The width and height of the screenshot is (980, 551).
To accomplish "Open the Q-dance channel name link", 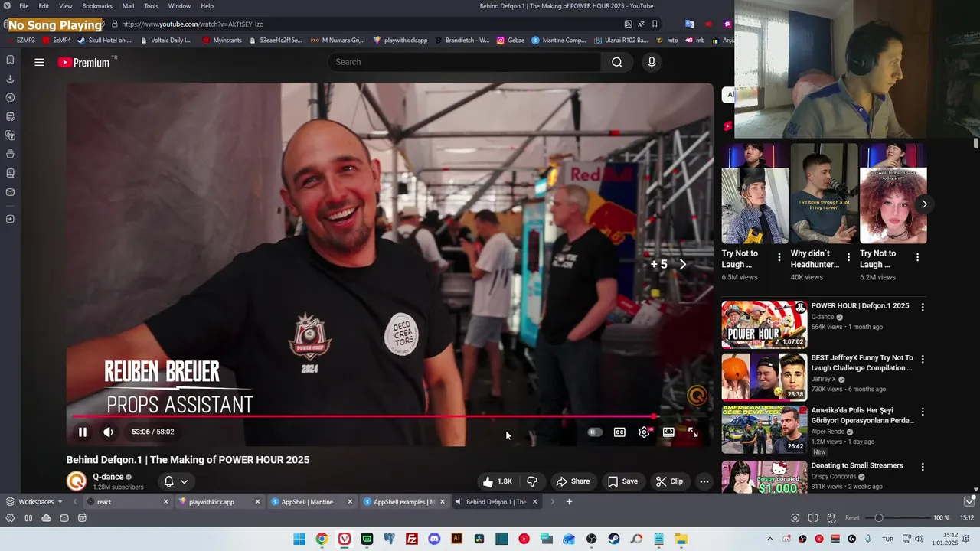I will 108,477.
